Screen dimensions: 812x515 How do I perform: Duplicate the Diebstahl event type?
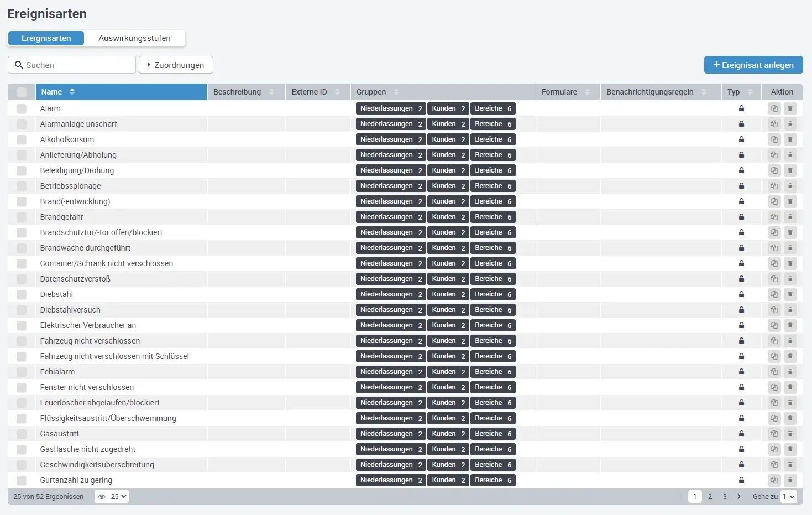(774, 294)
